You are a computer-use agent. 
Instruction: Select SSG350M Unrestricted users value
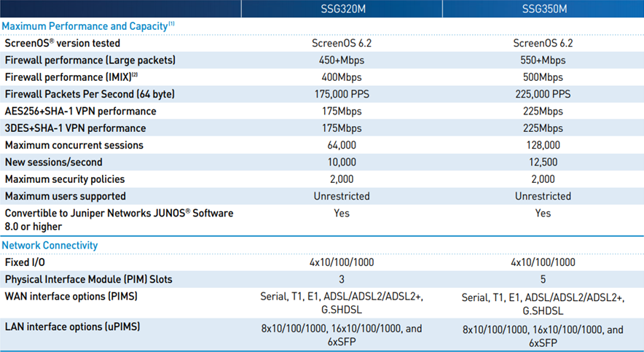(x=543, y=196)
